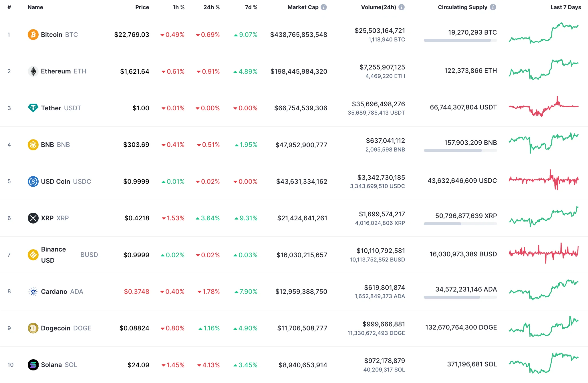Sort the table by Price column
This screenshot has height=383, width=588.
click(142, 7)
